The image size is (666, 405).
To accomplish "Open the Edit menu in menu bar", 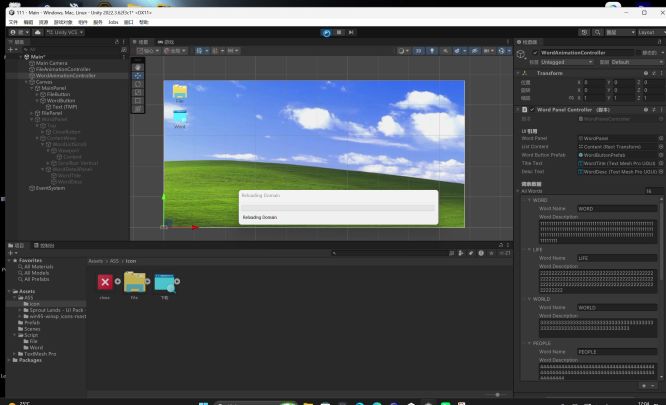I will [x=28, y=22].
